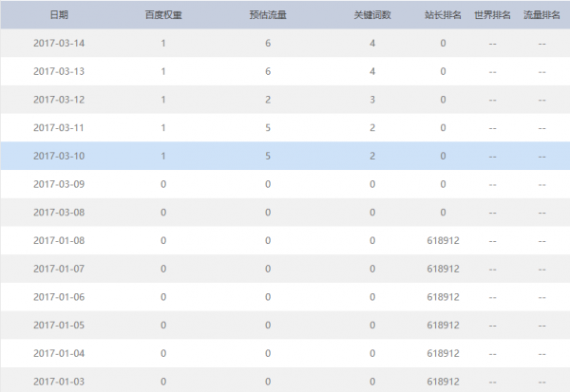Click the 流量排名 column header

541,15
